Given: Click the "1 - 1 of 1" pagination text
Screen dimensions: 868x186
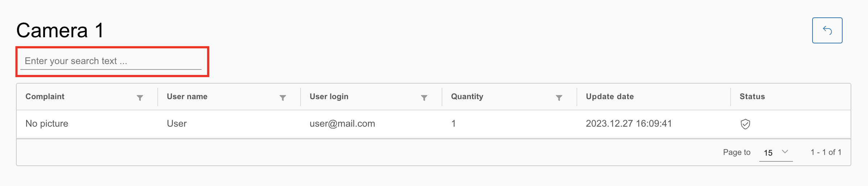Looking at the screenshot, I should pos(826,152).
